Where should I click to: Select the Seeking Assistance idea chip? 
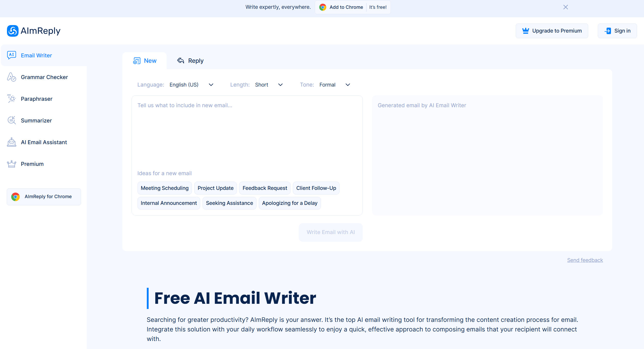(229, 203)
